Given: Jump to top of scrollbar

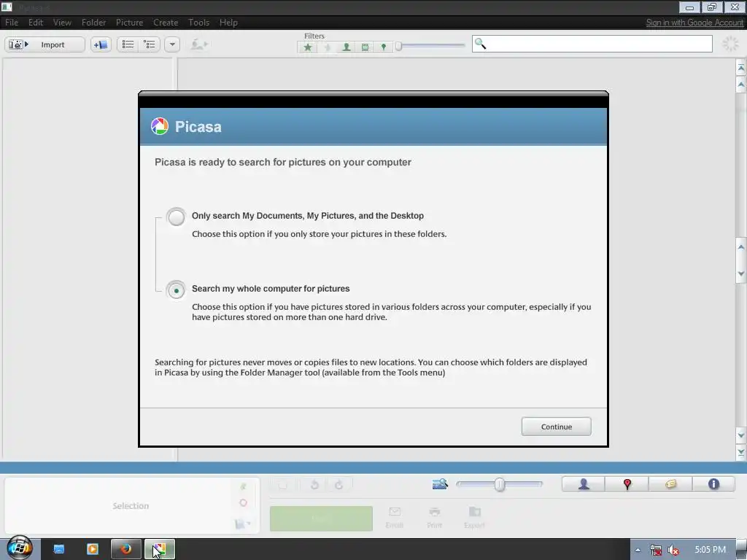Looking at the screenshot, I should (741, 68).
